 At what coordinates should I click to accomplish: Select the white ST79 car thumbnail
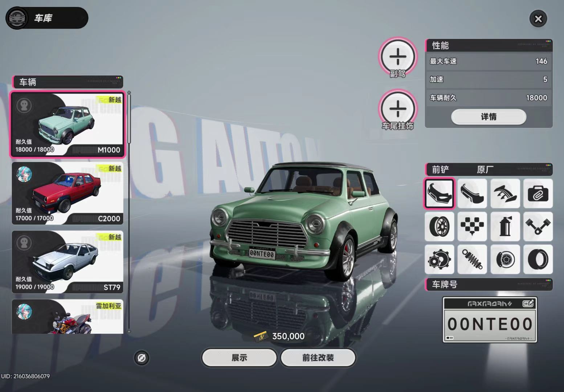click(x=68, y=262)
